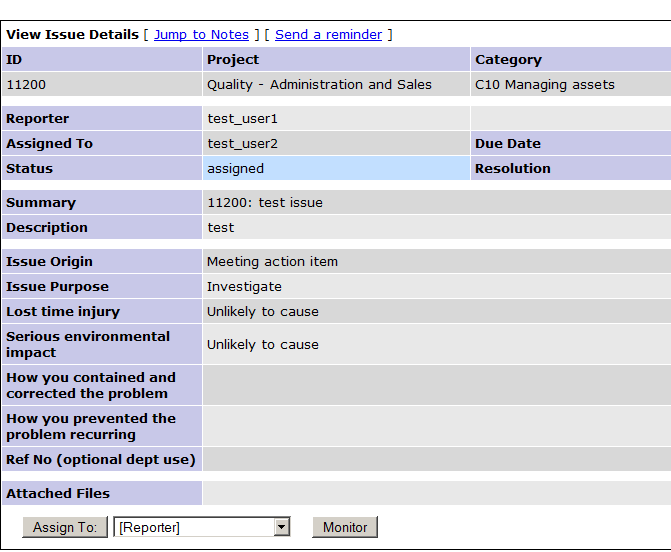This screenshot has width=671, height=552.
Task: Select the assigned user test_user2
Action: [242, 144]
